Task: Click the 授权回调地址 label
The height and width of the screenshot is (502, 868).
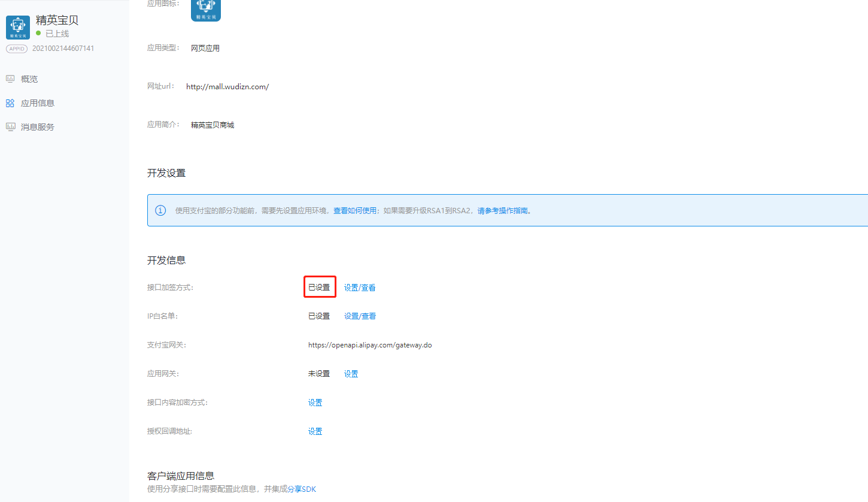Action: [170, 431]
